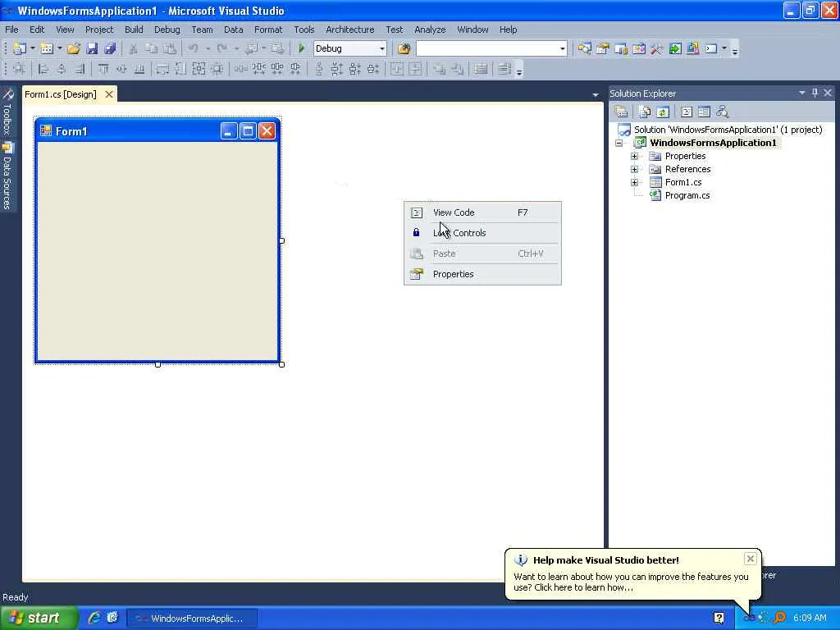Image resolution: width=840 pixels, height=630 pixels.
Task: Open the Find combo box dropdown arrow
Action: [x=562, y=48]
